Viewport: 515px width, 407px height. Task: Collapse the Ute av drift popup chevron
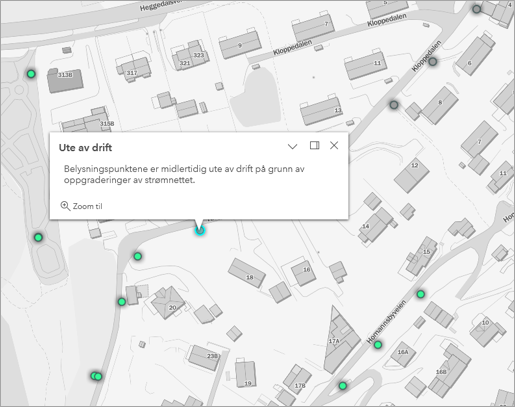click(292, 146)
